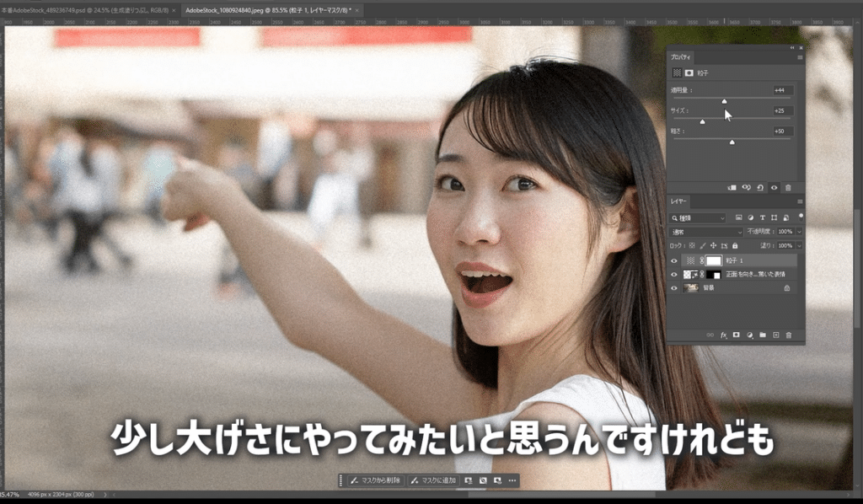Switch to the AdobeStock_489236749.psd document tab

pyautogui.click(x=84, y=8)
